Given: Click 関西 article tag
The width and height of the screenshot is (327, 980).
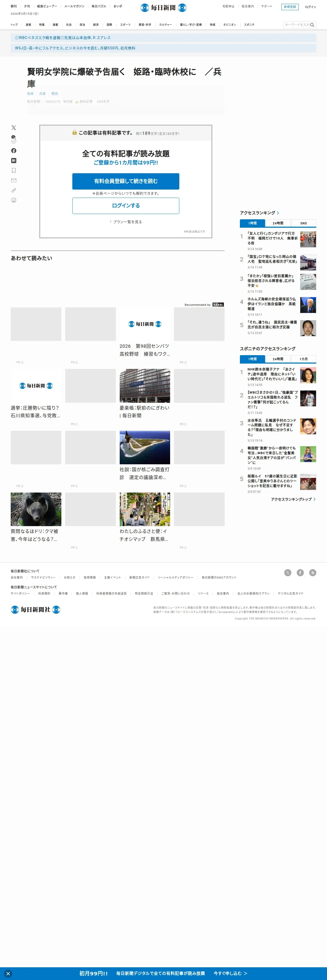Looking at the screenshot, I should [54, 94].
